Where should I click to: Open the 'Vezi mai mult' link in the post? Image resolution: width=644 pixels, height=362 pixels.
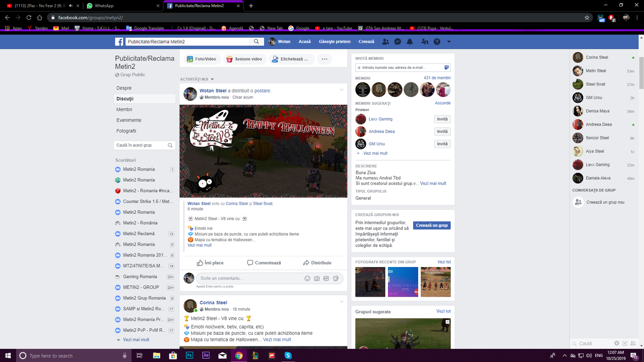click(x=199, y=245)
